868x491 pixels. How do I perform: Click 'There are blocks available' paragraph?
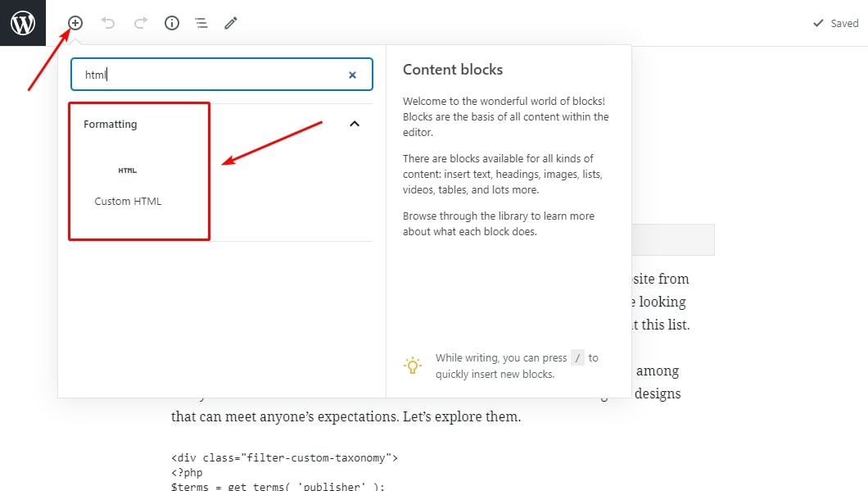[503, 174]
